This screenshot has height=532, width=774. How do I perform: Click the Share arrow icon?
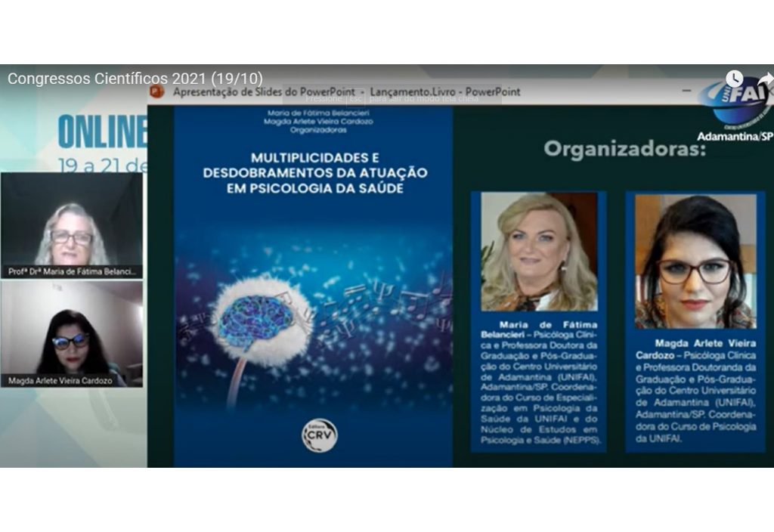tap(765, 79)
